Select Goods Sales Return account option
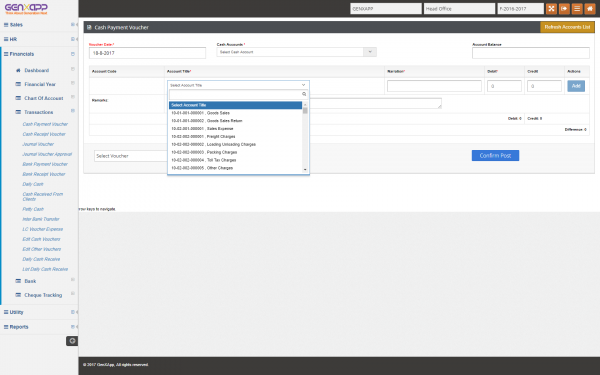 pos(236,121)
